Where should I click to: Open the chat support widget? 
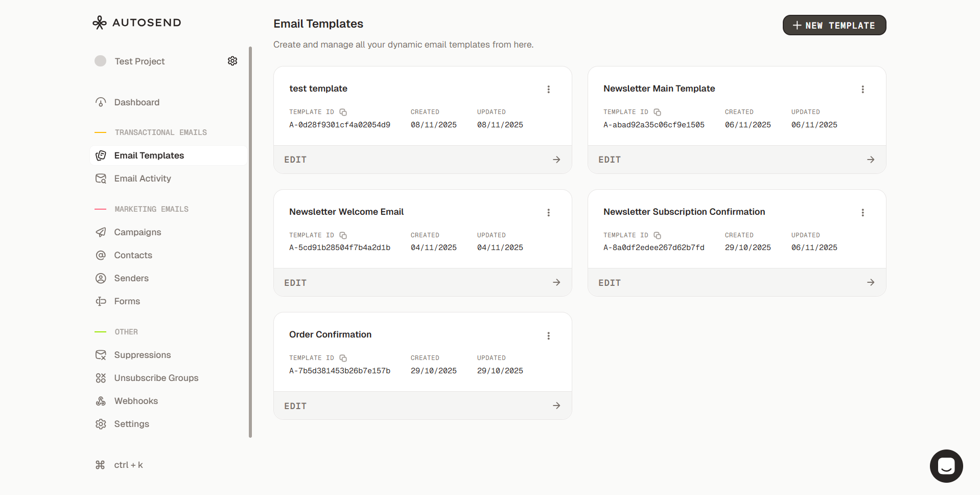click(x=946, y=466)
